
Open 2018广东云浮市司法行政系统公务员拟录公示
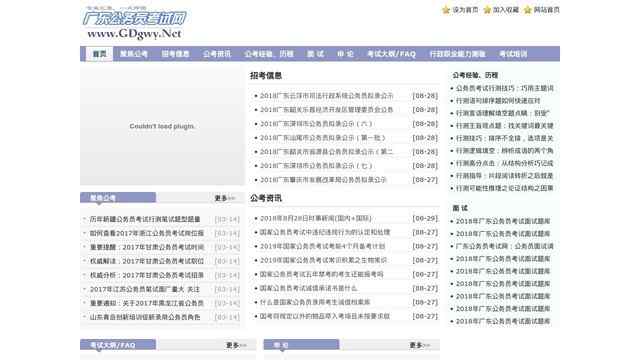click(x=327, y=96)
